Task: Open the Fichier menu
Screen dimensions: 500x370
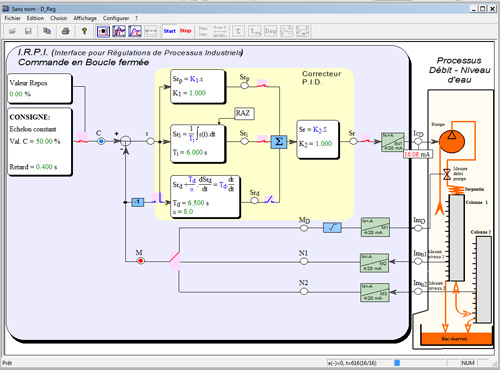Action: click(13, 18)
